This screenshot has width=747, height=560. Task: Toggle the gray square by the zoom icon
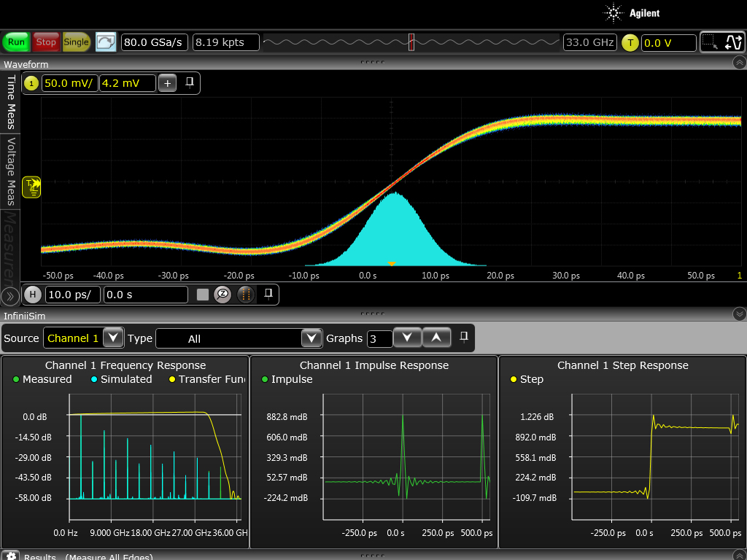point(203,295)
